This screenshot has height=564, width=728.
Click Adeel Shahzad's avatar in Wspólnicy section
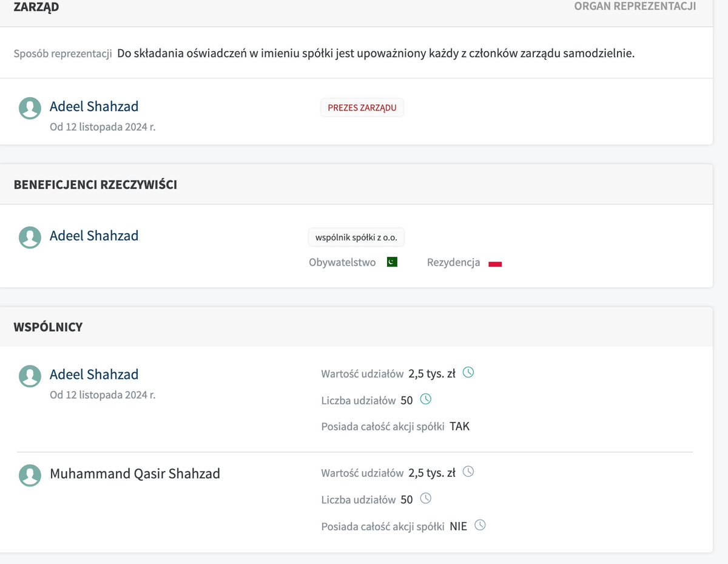pos(30,376)
